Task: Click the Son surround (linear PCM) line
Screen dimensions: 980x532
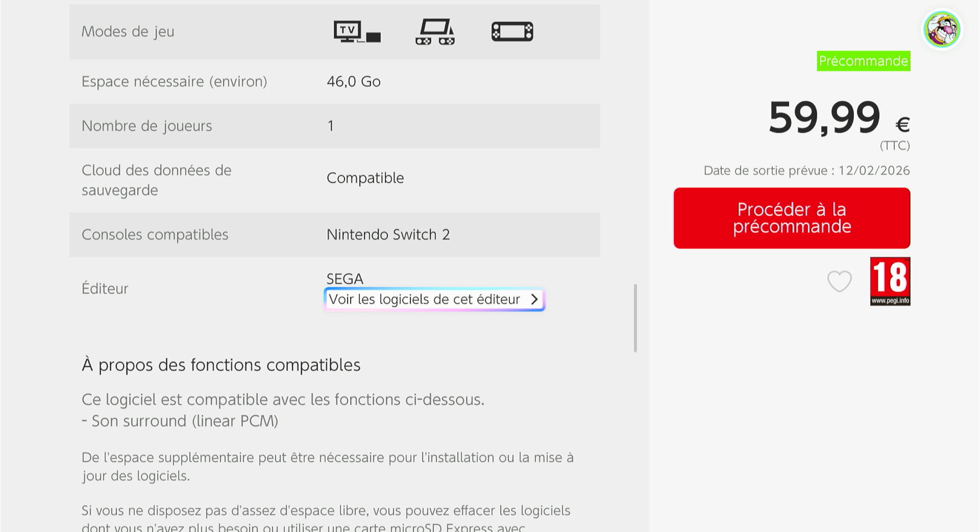Action: (180, 421)
